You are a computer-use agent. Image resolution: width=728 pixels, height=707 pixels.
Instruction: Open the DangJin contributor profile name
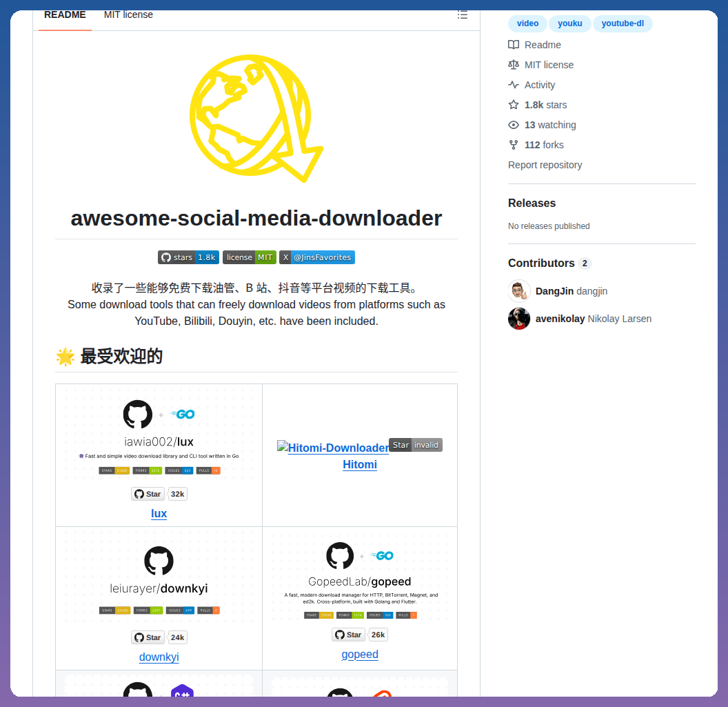554,291
